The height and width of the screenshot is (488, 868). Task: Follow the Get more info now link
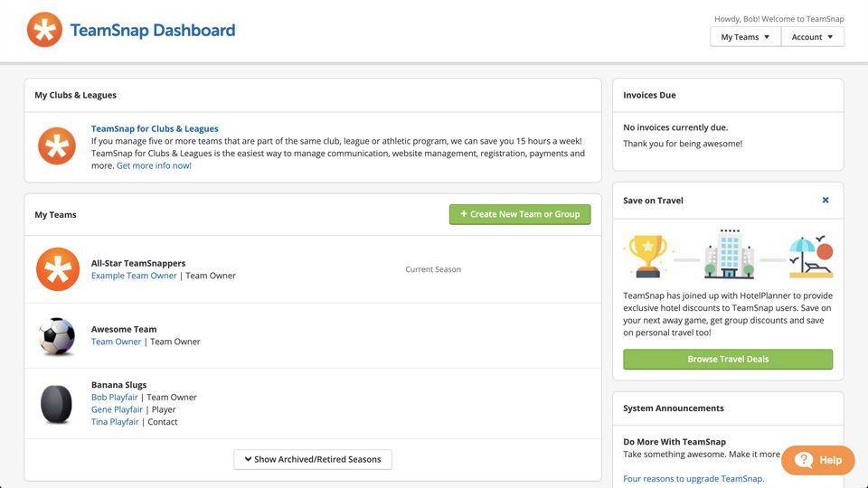tap(154, 165)
